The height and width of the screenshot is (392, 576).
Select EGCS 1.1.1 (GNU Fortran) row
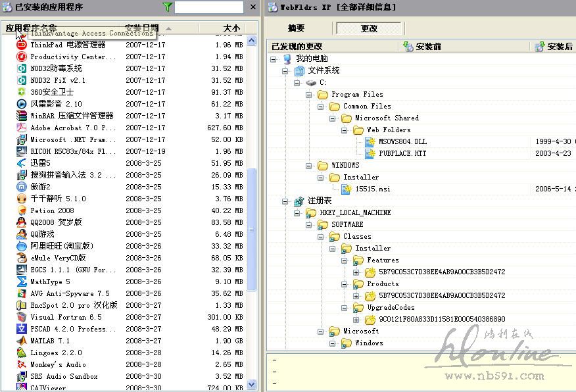point(130,270)
